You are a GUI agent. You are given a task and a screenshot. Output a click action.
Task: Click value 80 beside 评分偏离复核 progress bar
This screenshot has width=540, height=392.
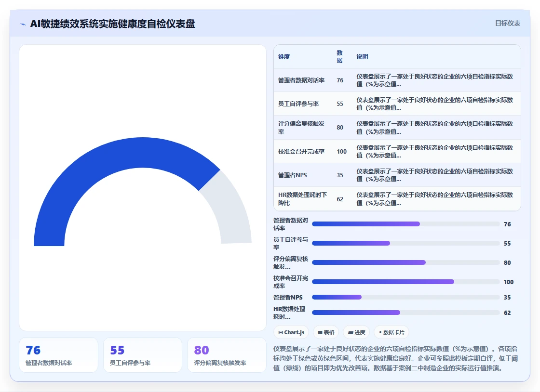tap(507, 263)
